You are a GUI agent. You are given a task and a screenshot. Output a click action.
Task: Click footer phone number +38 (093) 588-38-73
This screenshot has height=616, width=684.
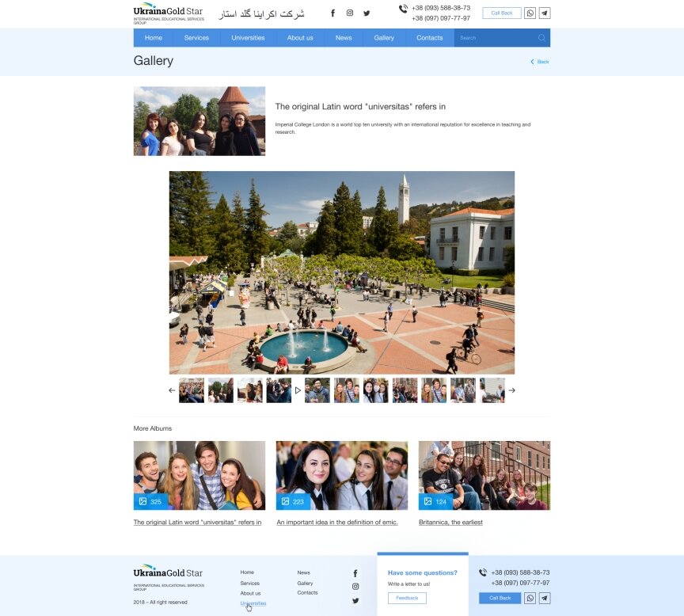click(520, 572)
